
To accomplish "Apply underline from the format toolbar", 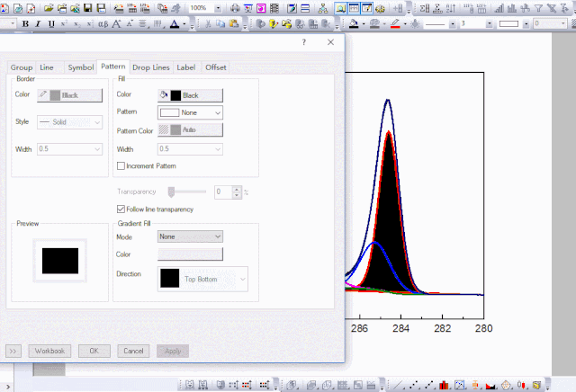I will tap(51, 23).
